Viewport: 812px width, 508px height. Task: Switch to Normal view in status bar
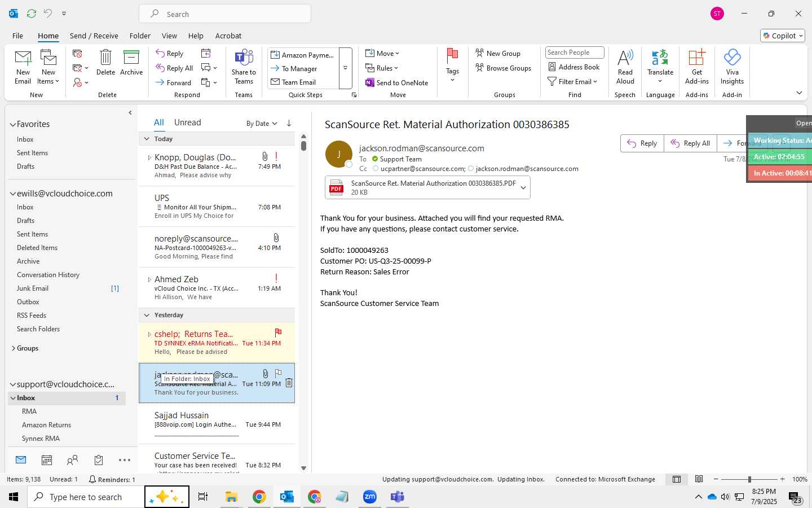677,479
